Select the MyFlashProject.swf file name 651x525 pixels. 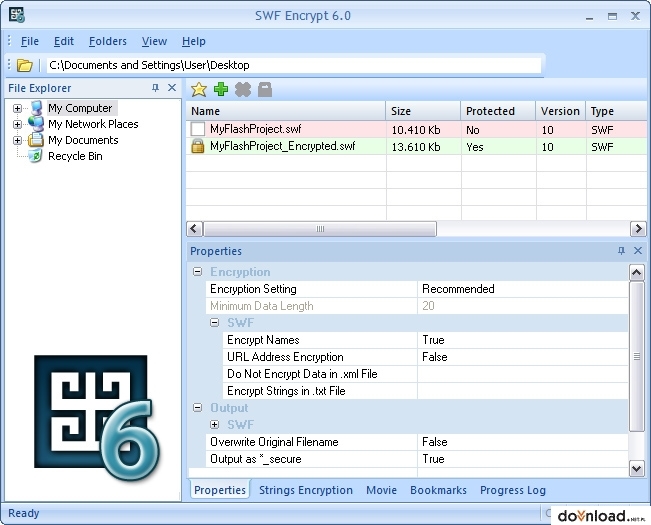pyautogui.click(x=256, y=129)
